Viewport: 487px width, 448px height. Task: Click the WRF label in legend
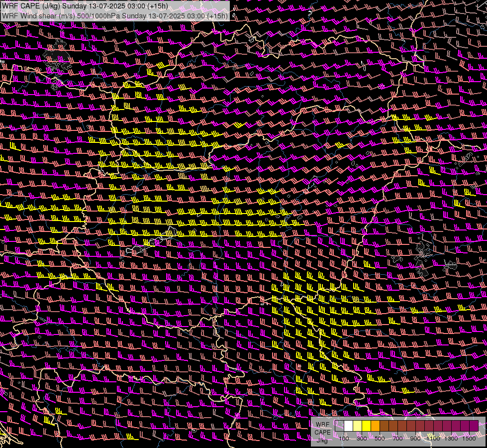pos(323,425)
